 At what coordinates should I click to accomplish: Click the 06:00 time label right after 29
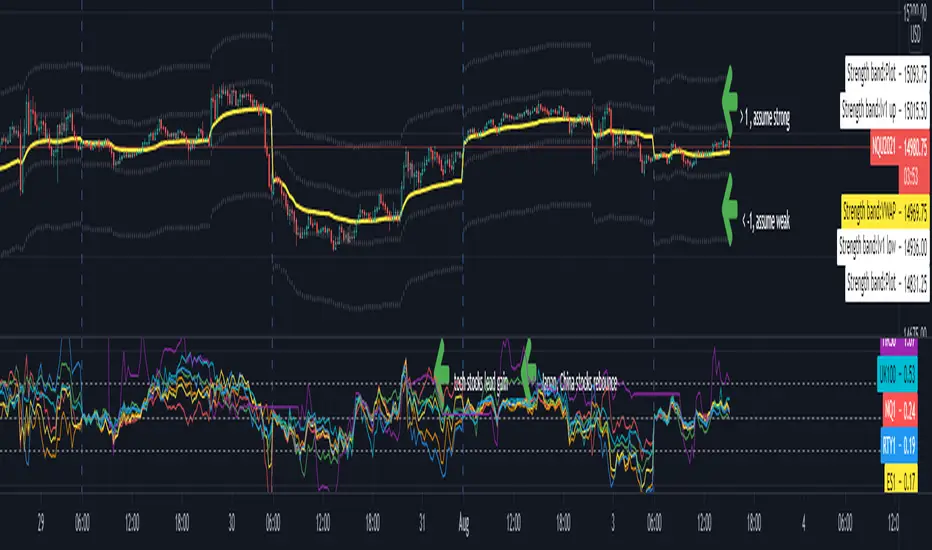point(82,522)
